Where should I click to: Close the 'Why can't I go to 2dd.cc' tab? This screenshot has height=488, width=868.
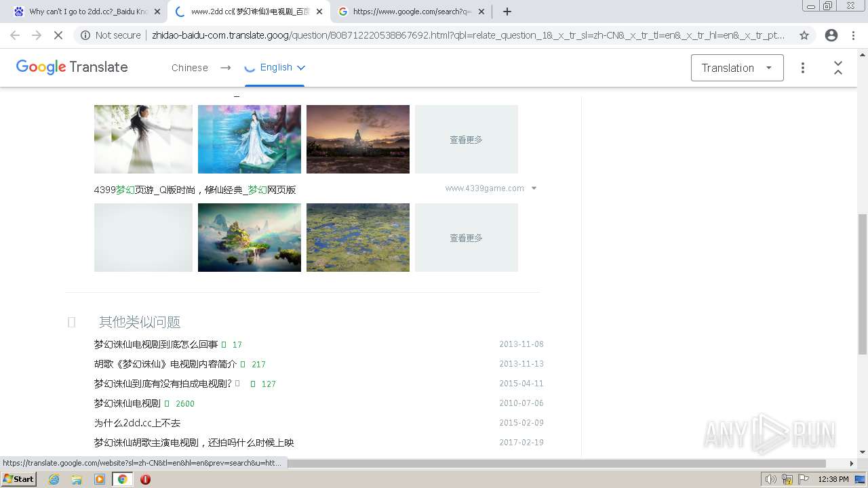pos(157,12)
